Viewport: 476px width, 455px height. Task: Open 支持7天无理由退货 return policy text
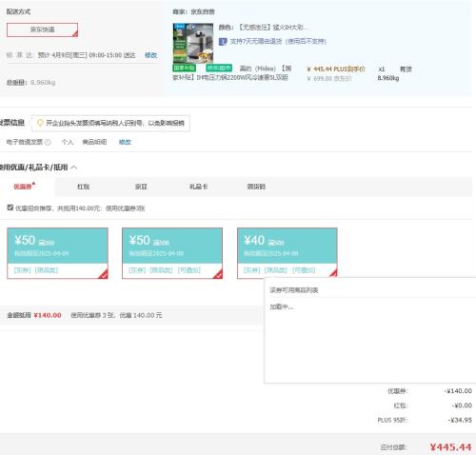point(278,42)
